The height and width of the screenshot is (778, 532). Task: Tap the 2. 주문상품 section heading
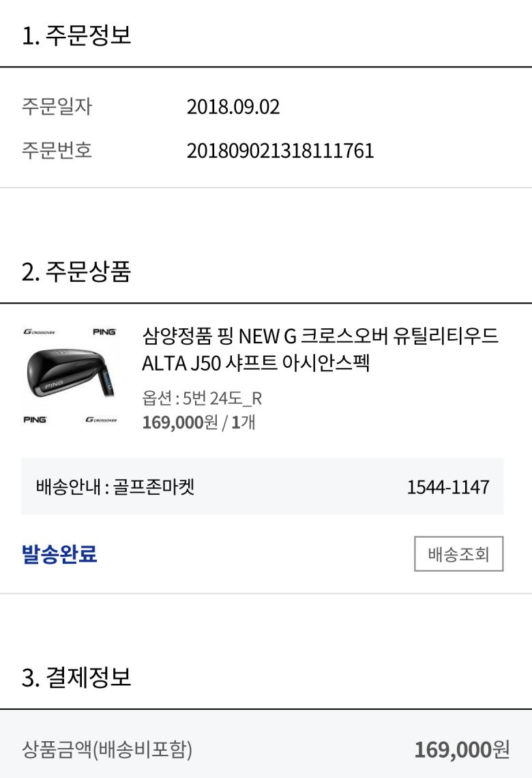click(76, 271)
